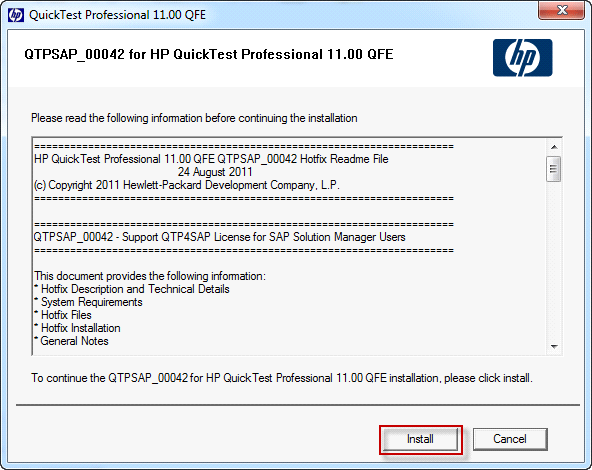
Task: Click 'Support QTP4SAP License' heading line
Action: [219, 237]
